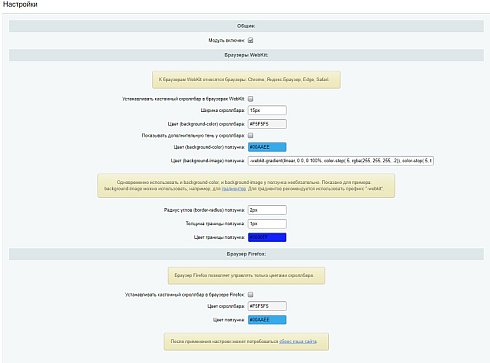Open the dark blue thumb border color swatch
490x363 pixels.
[x=267, y=237]
